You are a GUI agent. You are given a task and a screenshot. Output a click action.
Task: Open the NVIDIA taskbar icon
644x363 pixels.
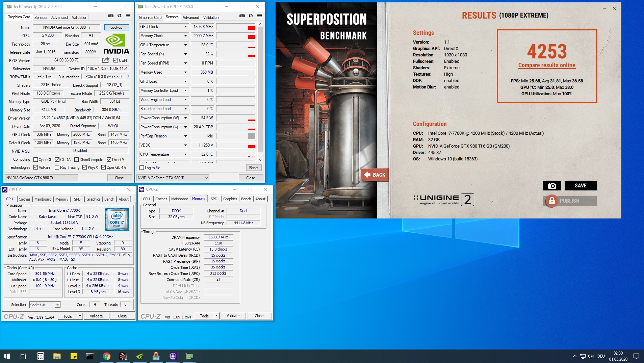point(140,356)
